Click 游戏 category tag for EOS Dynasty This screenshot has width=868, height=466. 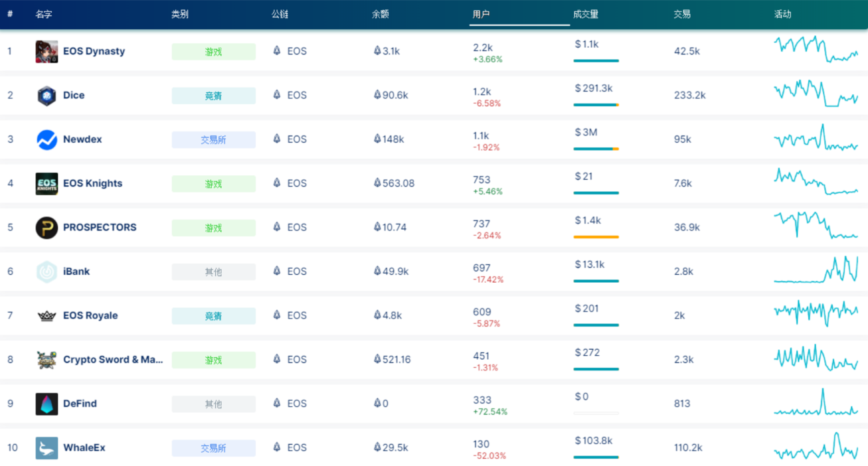tap(213, 52)
